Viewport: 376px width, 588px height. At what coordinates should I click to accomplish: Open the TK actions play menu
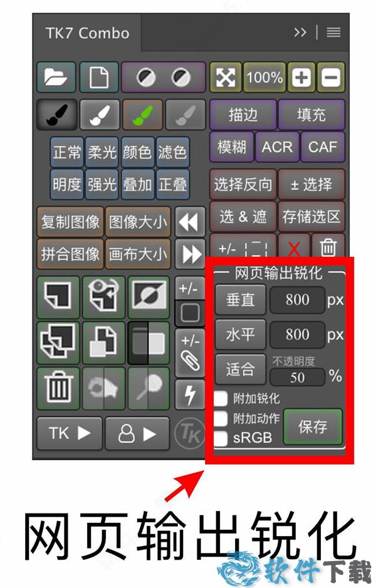pyautogui.click(x=70, y=433)
